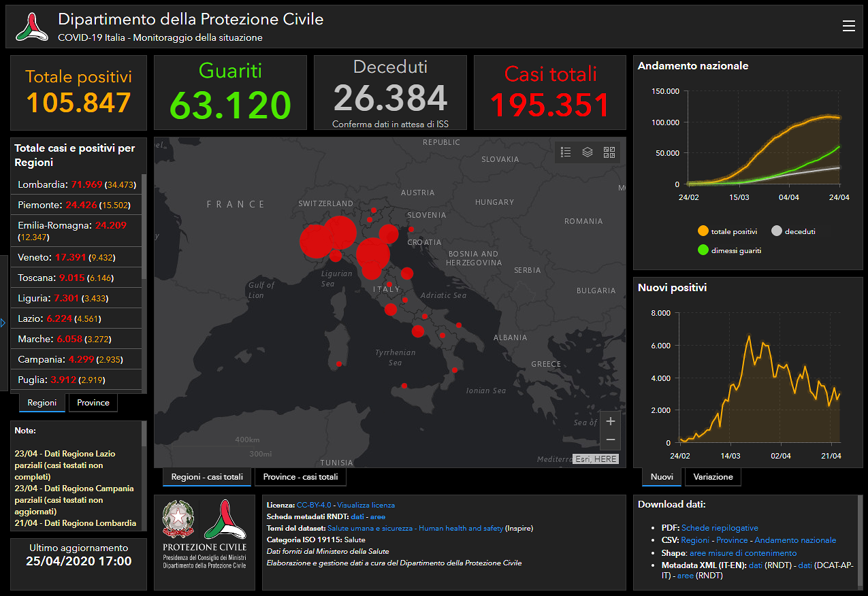Open the map legend list icon
The image size is (868, 596).
[566, 152]
